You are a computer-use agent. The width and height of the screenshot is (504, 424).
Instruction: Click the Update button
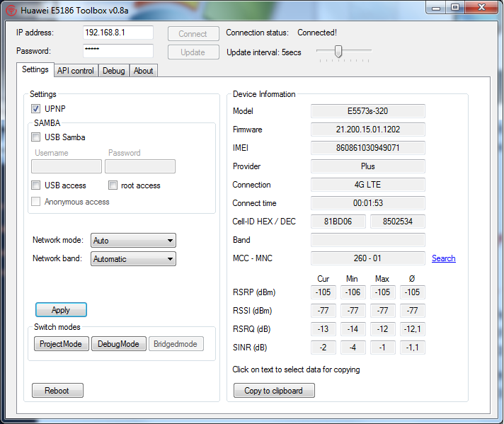(x=193, y=52)
